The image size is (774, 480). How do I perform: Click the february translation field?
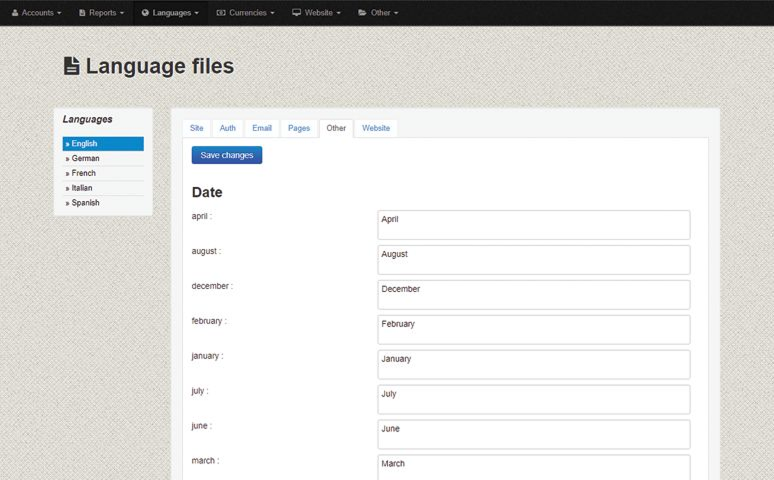(x=534, y=330)
